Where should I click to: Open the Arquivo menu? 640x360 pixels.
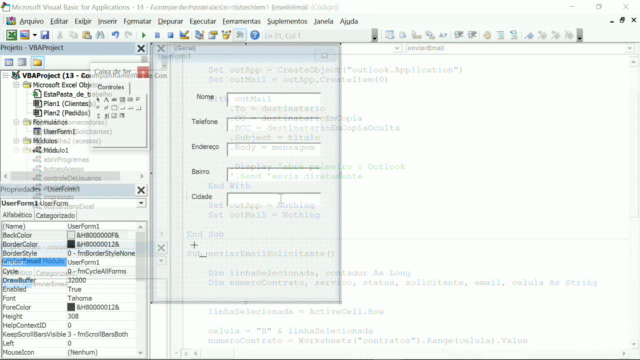point(31,21)
